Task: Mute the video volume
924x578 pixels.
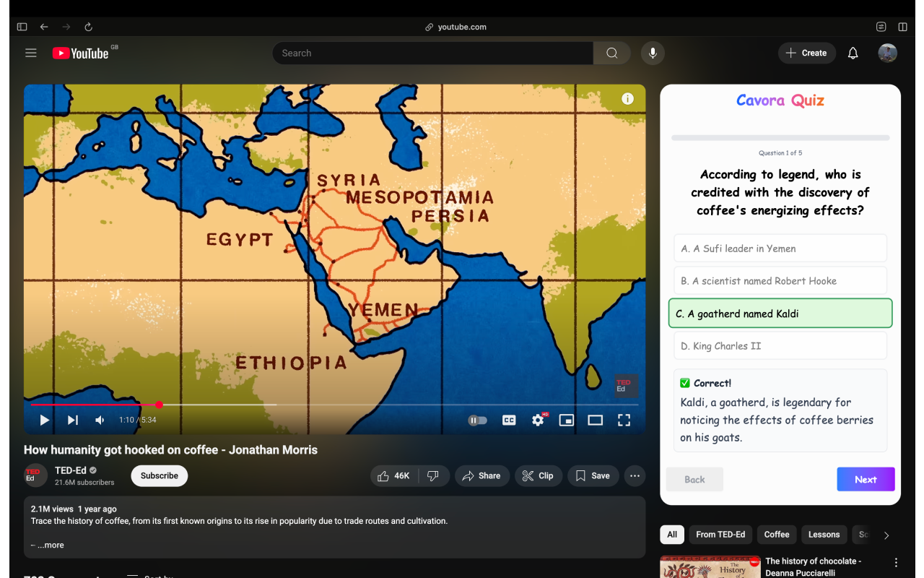Action: click(x=100, y=420)
